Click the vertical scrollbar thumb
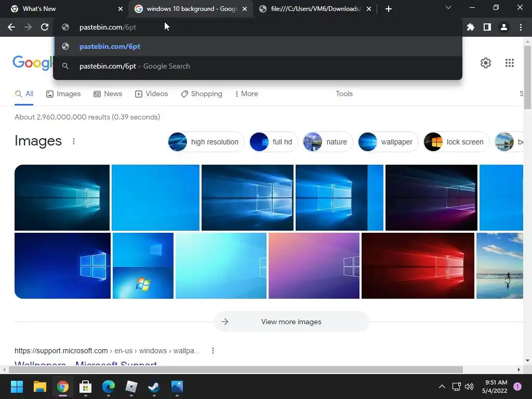Screen dimensions: 532x399 point(527,77)
